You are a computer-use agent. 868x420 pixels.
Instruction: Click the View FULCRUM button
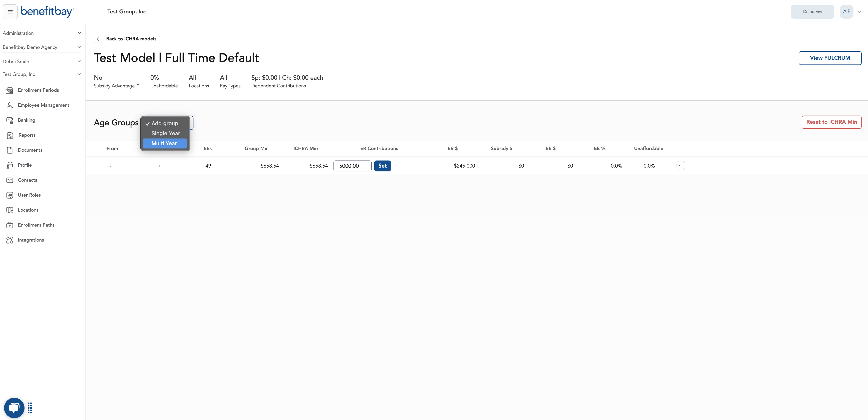point(830,58)
